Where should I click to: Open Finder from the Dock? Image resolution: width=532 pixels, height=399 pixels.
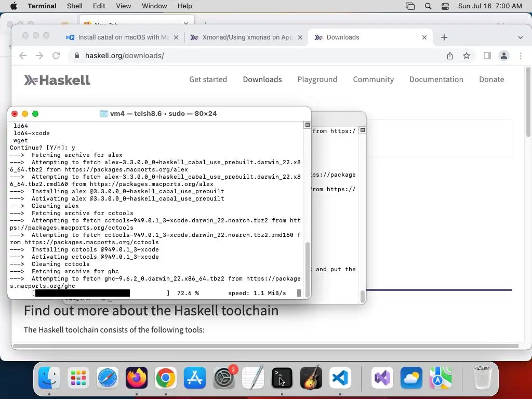tap(49, 378)
